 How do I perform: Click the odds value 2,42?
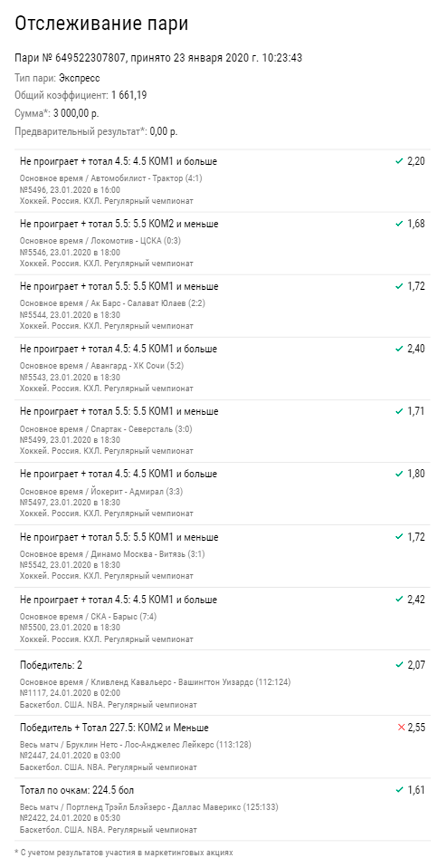pyautogui.click(x=416, y=599)
